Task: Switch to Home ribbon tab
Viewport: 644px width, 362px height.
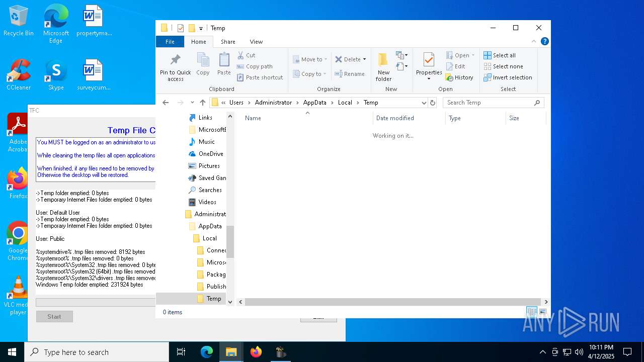Action: click(198, 42)
